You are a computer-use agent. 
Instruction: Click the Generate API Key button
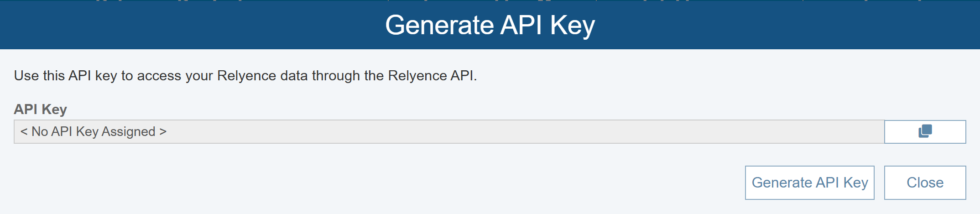(809, 183)
